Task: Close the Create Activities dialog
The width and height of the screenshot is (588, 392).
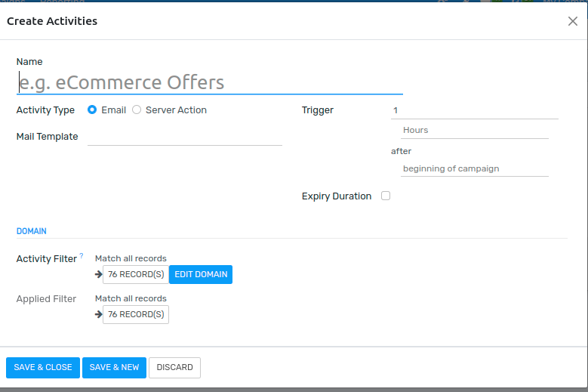Action: coord(573,21)
